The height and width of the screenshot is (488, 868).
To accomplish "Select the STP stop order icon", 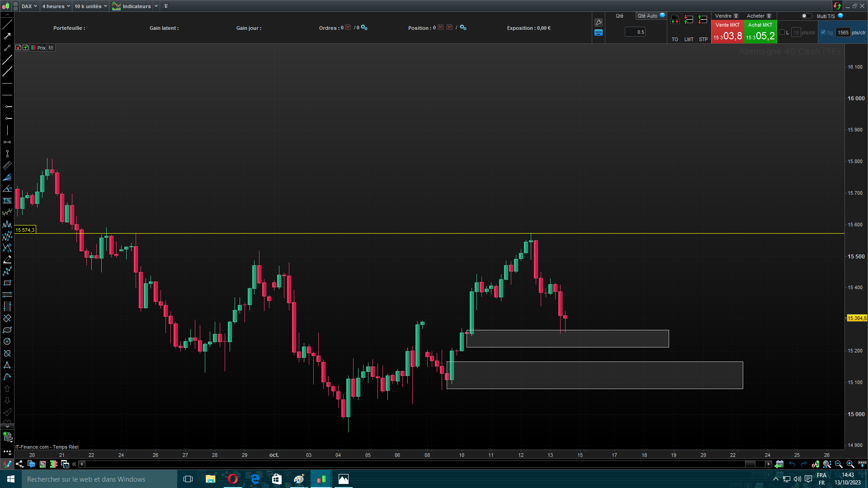I will click(x=703, y=20).
